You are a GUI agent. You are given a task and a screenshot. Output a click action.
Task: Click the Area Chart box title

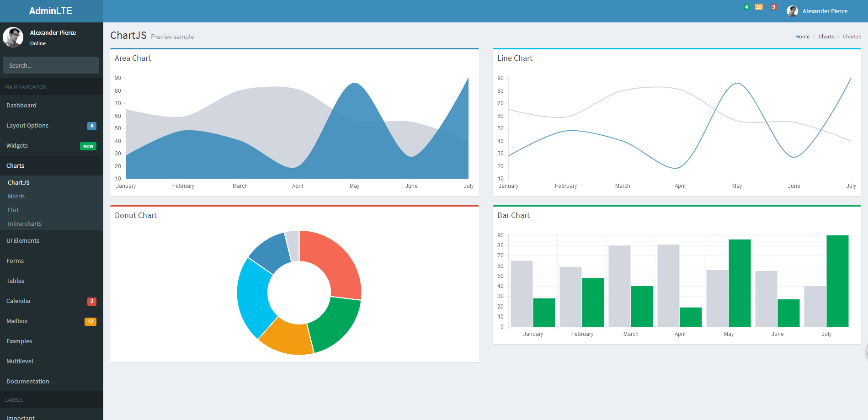[x=133, y=58]
